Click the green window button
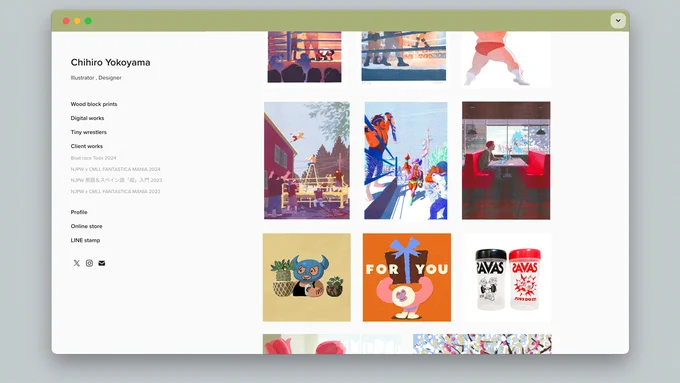Image resolution: width=680 pixels, height=383 pixels. (x=88, y=21)
